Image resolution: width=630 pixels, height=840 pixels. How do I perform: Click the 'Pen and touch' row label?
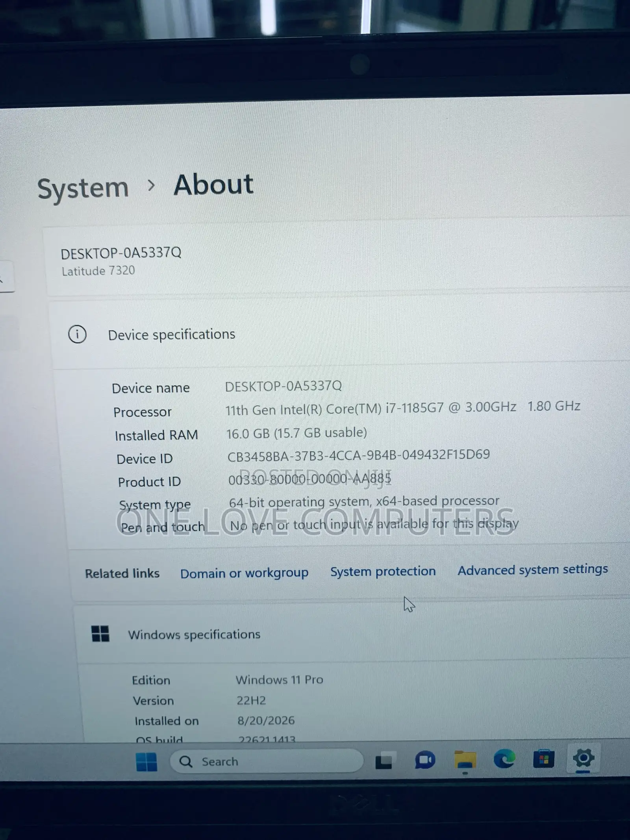pyautogui.click(x=163, y=527)
